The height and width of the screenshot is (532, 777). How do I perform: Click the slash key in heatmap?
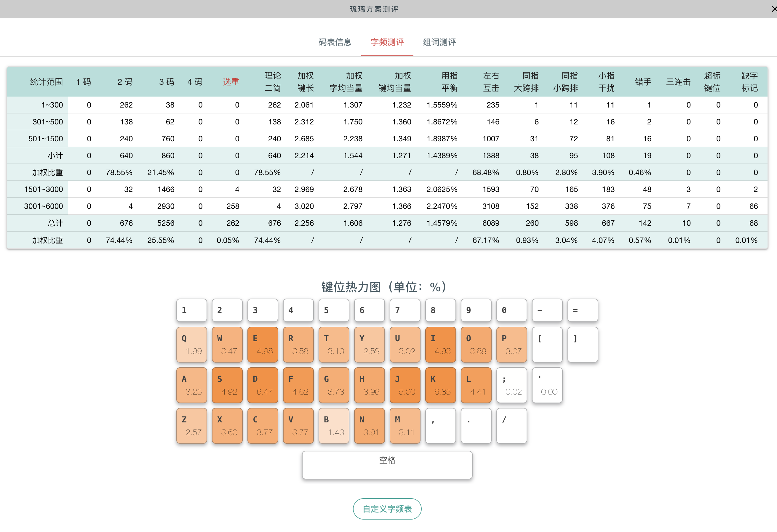pyautogui.click(x=511, y=425)
